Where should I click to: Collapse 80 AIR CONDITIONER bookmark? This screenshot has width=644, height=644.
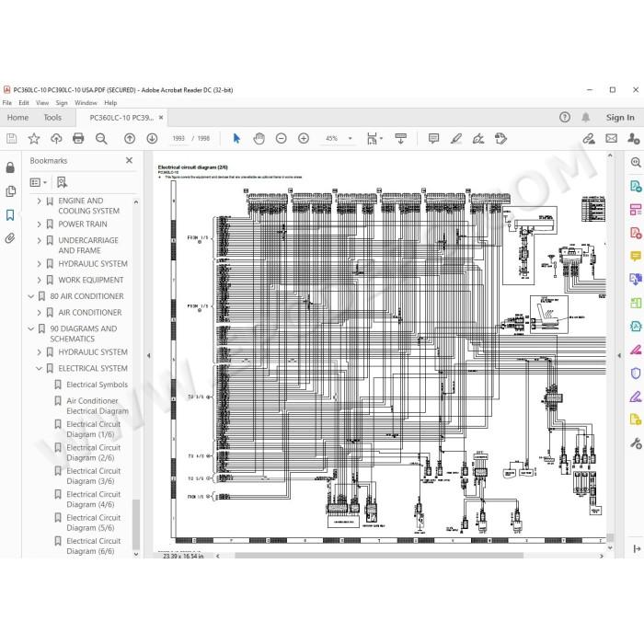(30, 296)
